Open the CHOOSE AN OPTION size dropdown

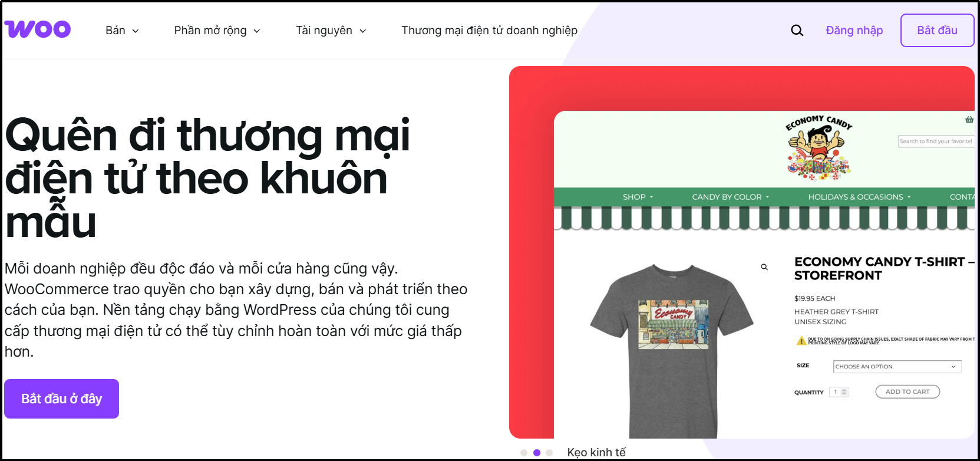point(897,367)
